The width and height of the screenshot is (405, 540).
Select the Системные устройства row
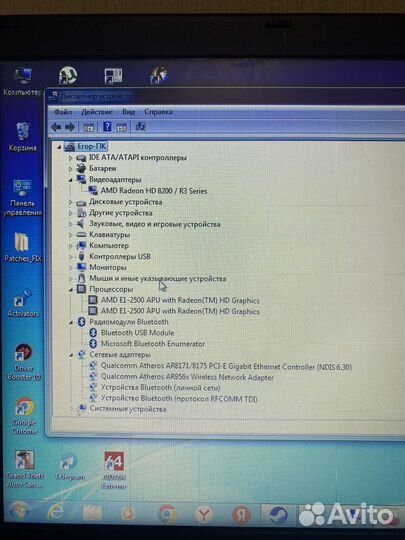128,409
